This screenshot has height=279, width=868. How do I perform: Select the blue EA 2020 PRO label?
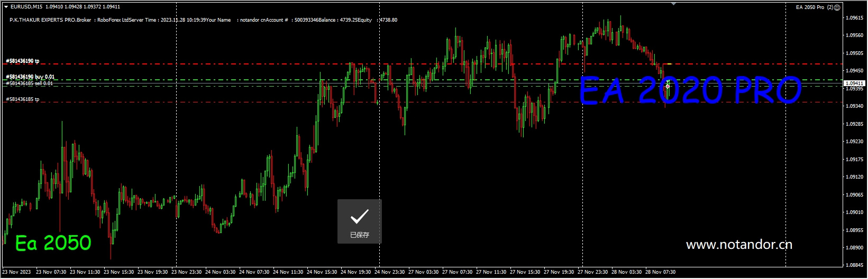coord(690,90)
